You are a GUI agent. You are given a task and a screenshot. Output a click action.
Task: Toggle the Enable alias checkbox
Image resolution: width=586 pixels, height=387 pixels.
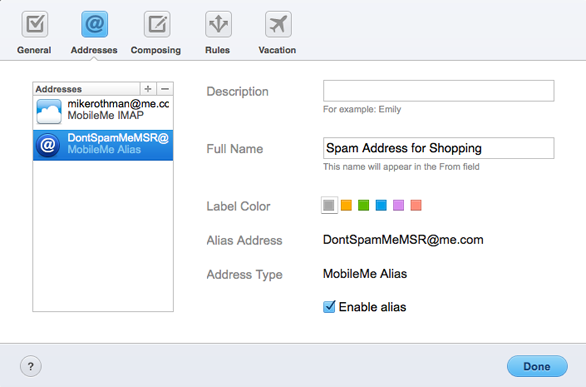click(x=329, y=307)
